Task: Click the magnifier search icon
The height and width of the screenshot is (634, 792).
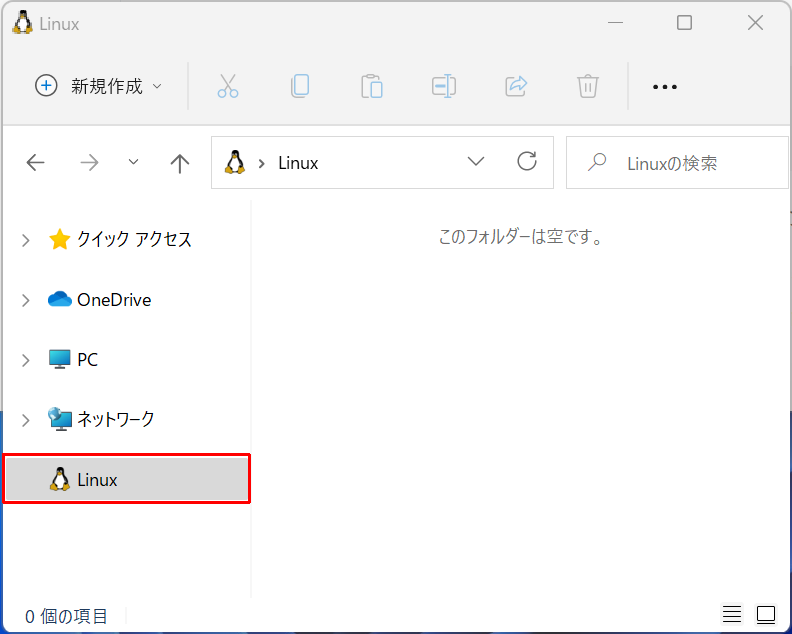Action: coord(597,163)
